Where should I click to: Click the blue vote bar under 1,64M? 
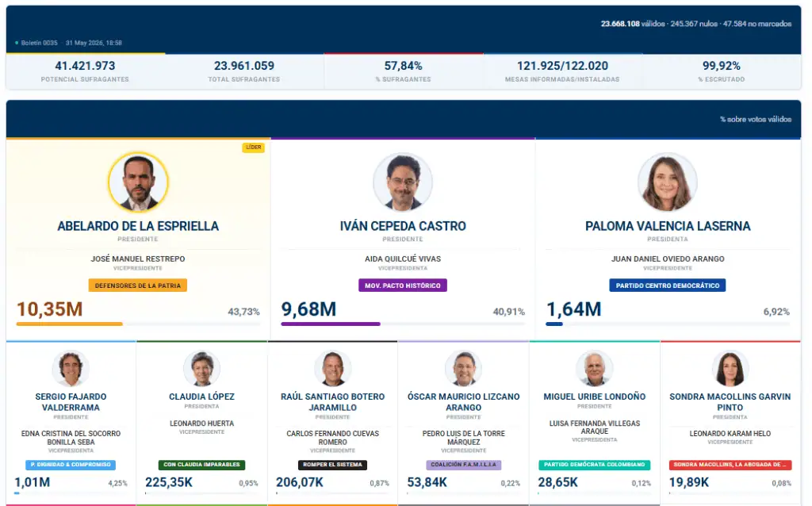click(x=554, y=324)
